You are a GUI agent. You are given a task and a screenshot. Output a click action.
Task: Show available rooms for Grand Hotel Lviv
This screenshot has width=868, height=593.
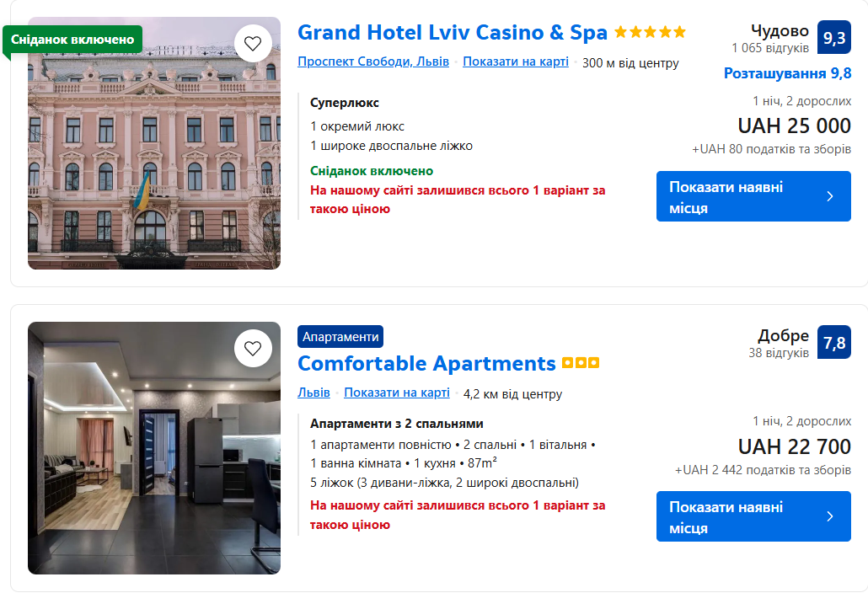753,196
